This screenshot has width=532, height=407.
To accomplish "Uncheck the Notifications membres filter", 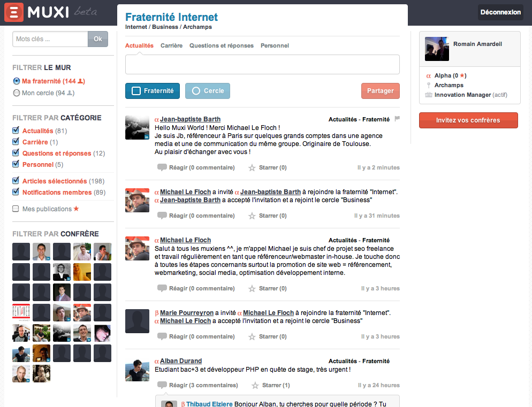I will (16, 191).
